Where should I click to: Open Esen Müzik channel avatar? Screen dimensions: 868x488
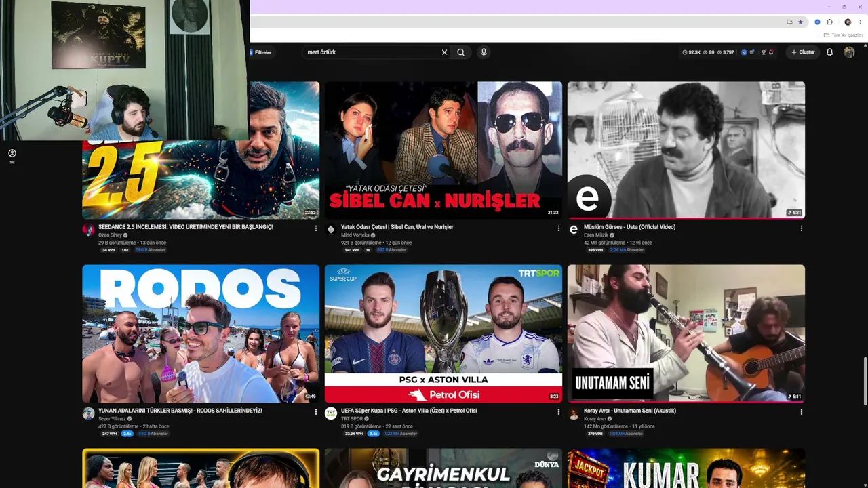[x=574, y=230]
